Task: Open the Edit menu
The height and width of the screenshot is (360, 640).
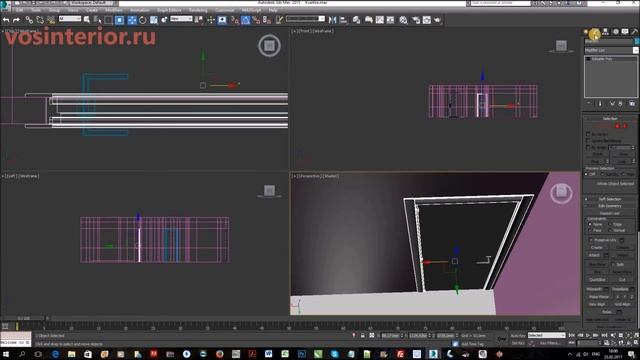Action: pos(19,10)
